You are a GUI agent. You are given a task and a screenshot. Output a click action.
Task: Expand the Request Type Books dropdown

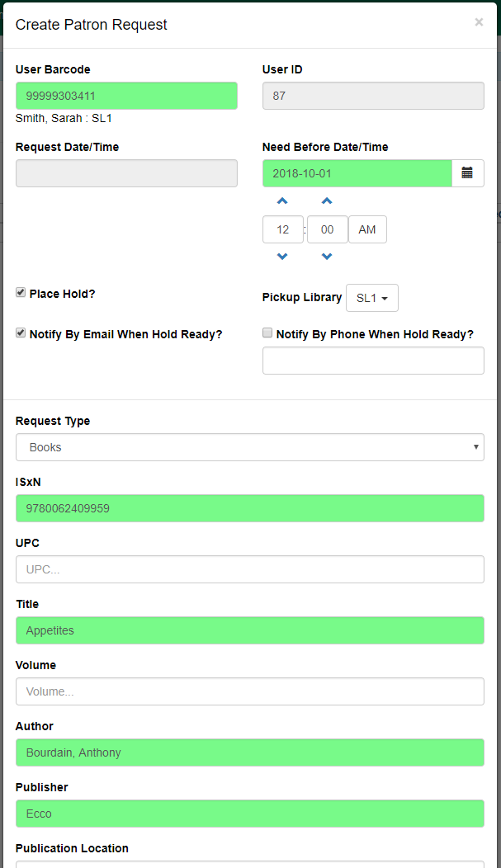pyautogui.click(x=249, y=447)
